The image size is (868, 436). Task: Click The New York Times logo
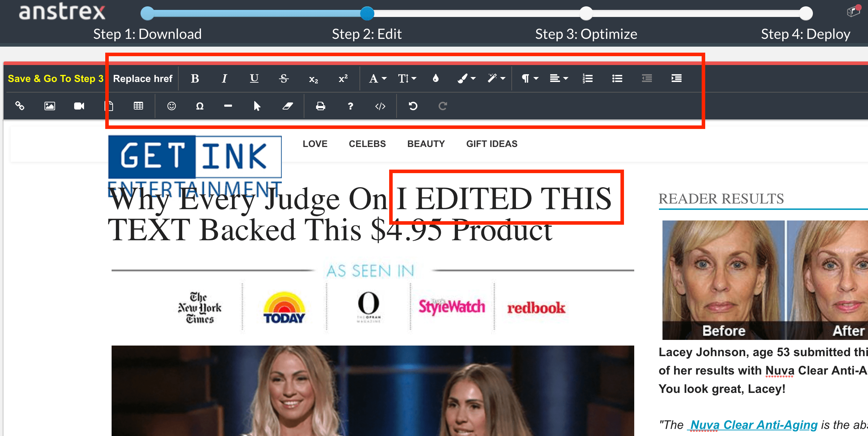click(200, 307)
